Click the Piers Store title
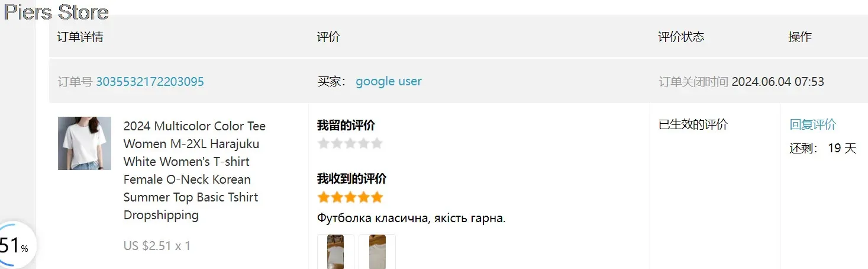The image size is (868, 269). 56,12
